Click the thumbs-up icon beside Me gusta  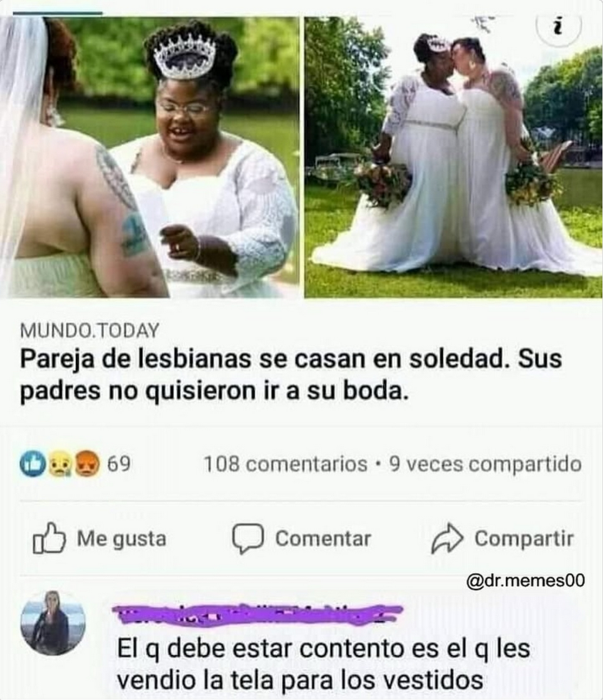[49, 538]
